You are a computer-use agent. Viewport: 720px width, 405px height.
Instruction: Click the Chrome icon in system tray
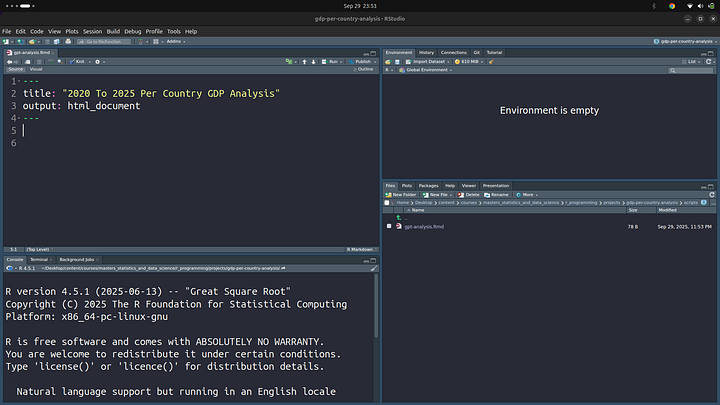(672, 6)
